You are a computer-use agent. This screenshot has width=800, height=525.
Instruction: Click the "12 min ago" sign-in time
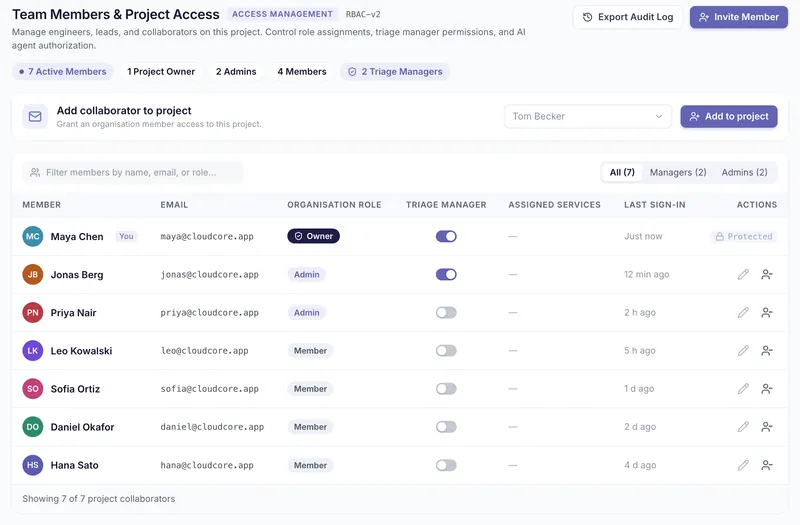point(646,274)
